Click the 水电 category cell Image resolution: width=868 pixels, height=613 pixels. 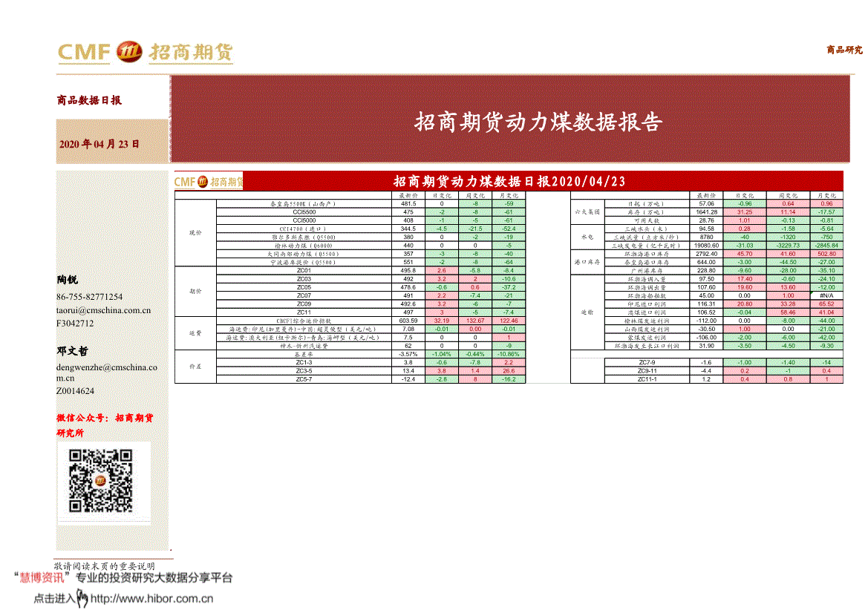coord(587,237)
